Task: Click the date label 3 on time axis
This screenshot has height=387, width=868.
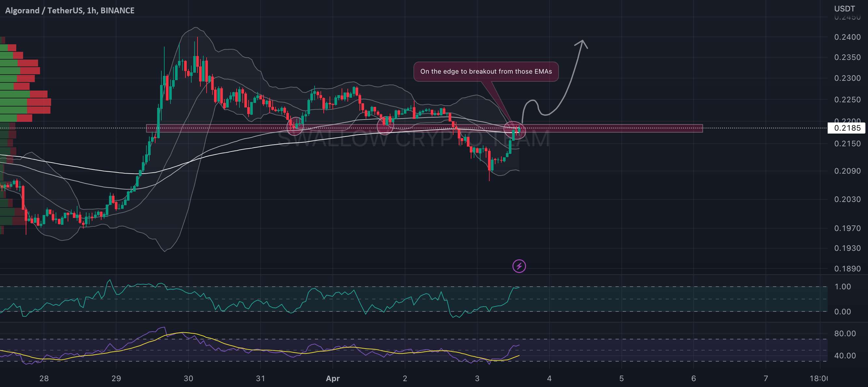Action: [477, 379]
